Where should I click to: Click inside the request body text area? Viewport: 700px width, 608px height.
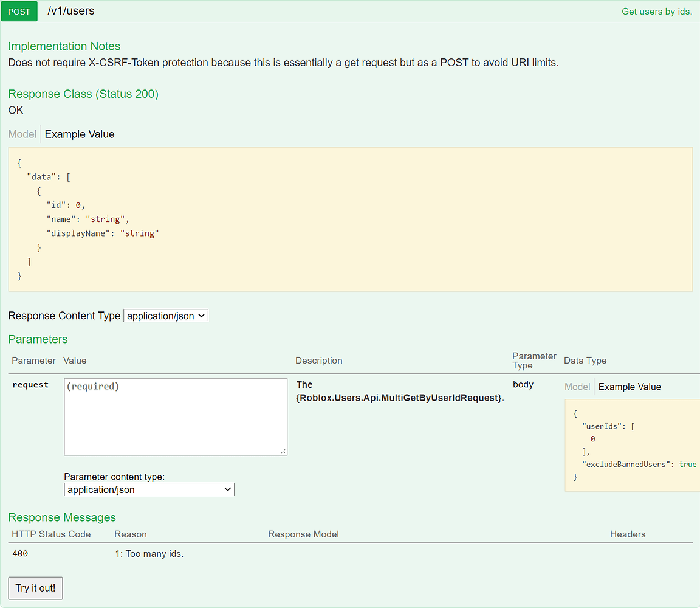click(176, 417)
